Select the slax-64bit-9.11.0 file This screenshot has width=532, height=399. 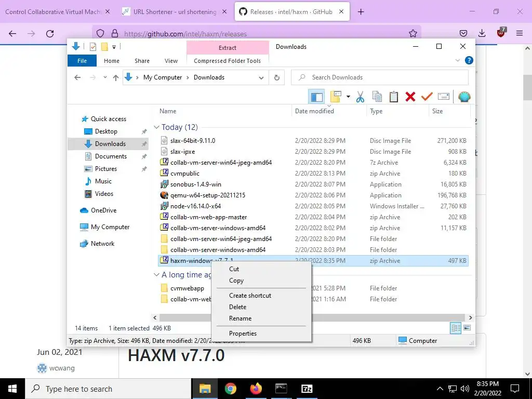tap(192, 140)
